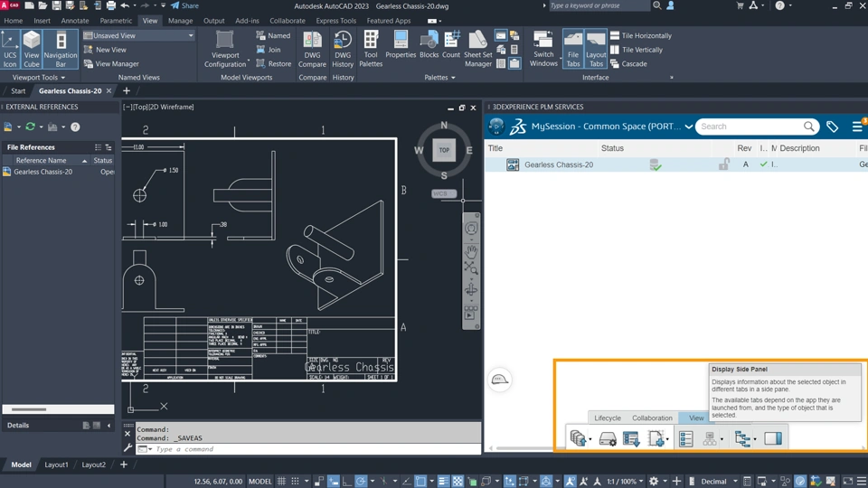Viewport: 868px width, 488px height.
Task: Expand Viewport Tools panel
Action: [x=38, y=78]
